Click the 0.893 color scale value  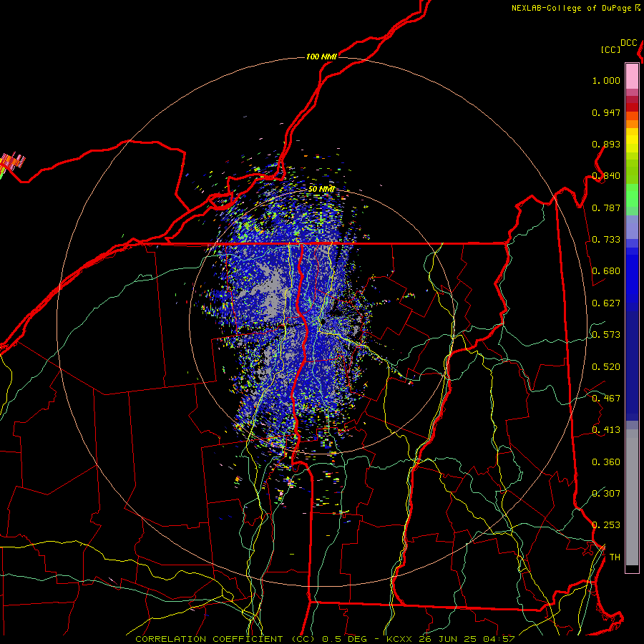(x=606, y=144)
